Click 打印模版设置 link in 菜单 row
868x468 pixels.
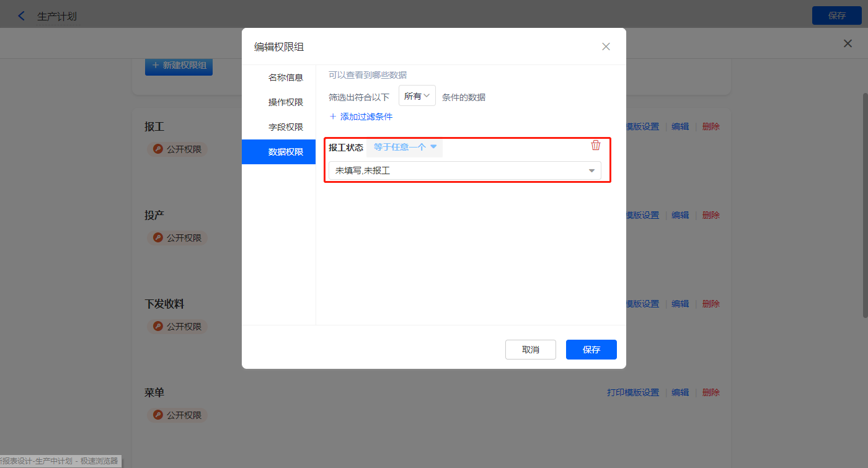632,392
